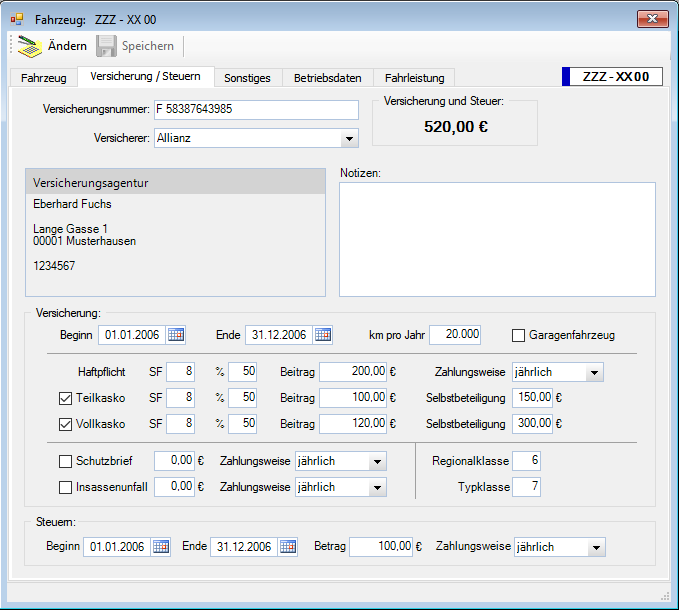The height and width of the screenshot is (610, 679).
Task: Select the Versicherung / Steuern tab
Action: click(146, 77)
